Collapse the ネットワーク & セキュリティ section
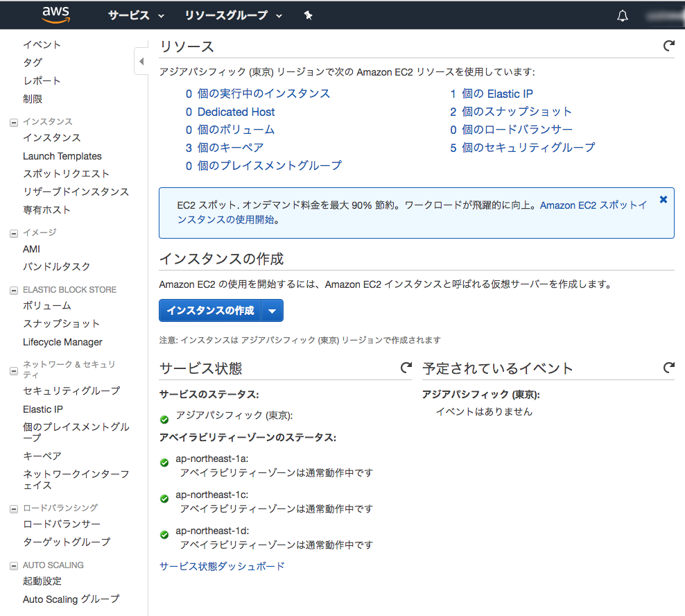The width and height of the screenshot is (685, 616). point(14,371)
